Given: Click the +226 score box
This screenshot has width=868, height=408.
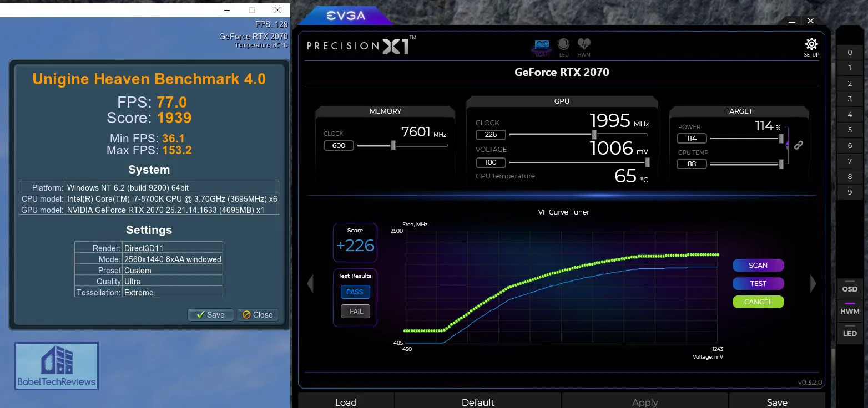Looking at the screenshot, I should pyautogui.click(x=355, y=242).
